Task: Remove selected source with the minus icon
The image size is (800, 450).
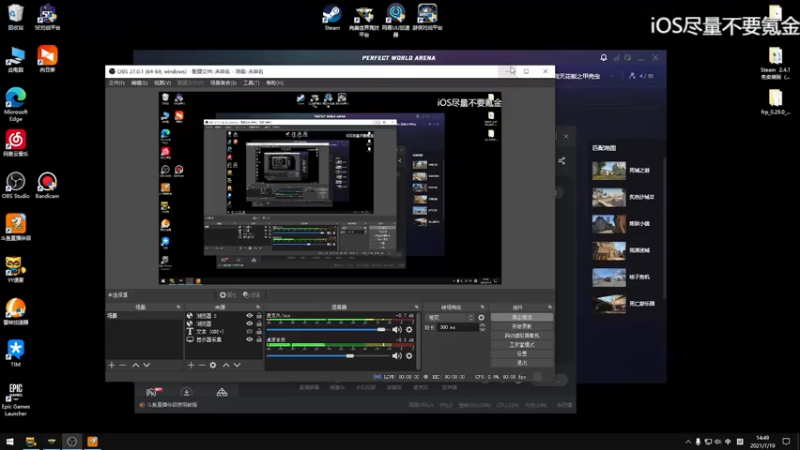Action: coord(202,365)
